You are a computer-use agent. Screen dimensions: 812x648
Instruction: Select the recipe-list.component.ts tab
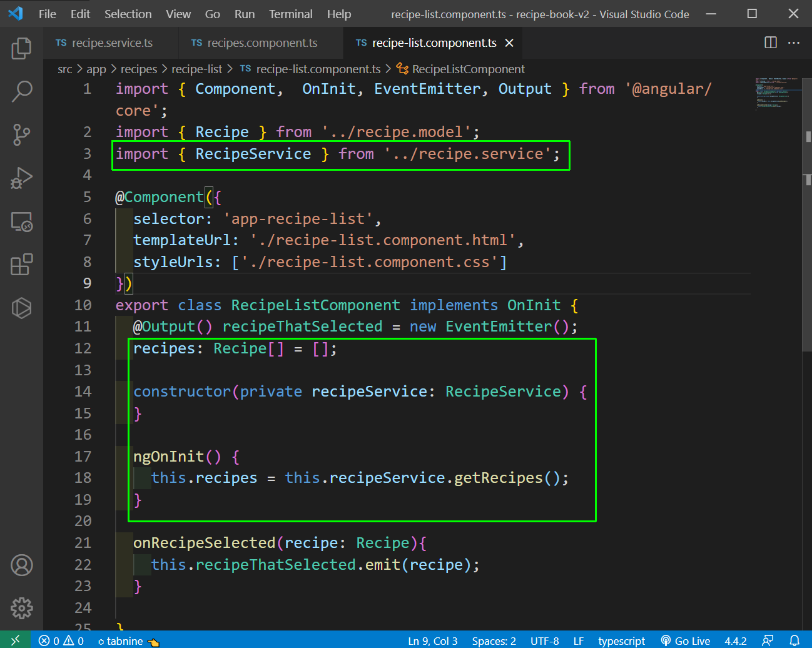tap(434, 43)
